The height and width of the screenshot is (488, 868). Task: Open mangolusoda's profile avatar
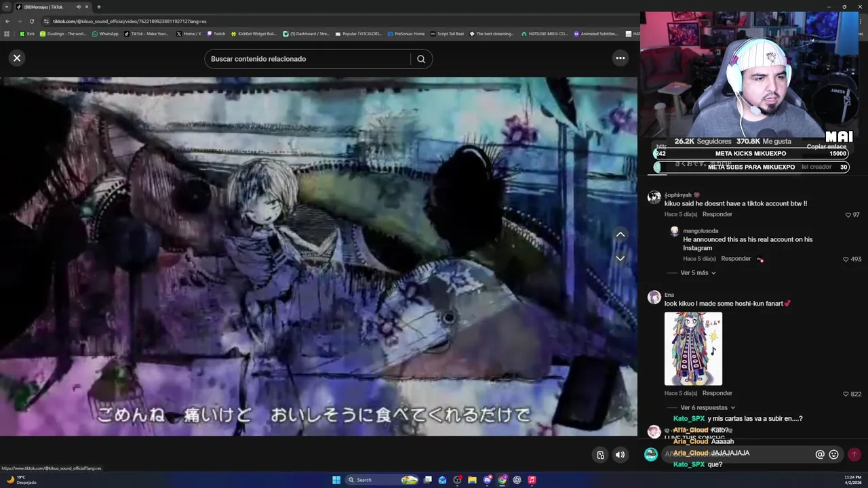point(674,231)
